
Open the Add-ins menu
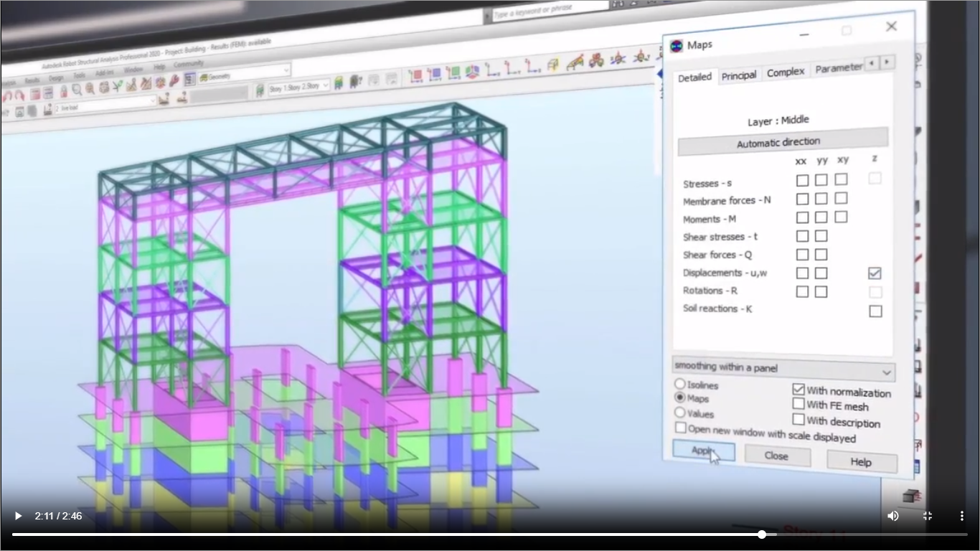click(x=105, y=73)
